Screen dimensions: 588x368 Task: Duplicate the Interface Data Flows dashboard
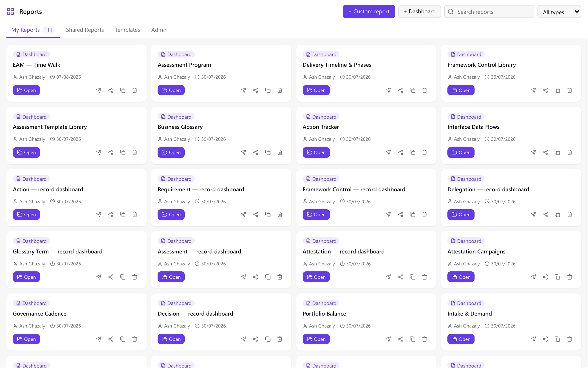(x=558, y=152)
